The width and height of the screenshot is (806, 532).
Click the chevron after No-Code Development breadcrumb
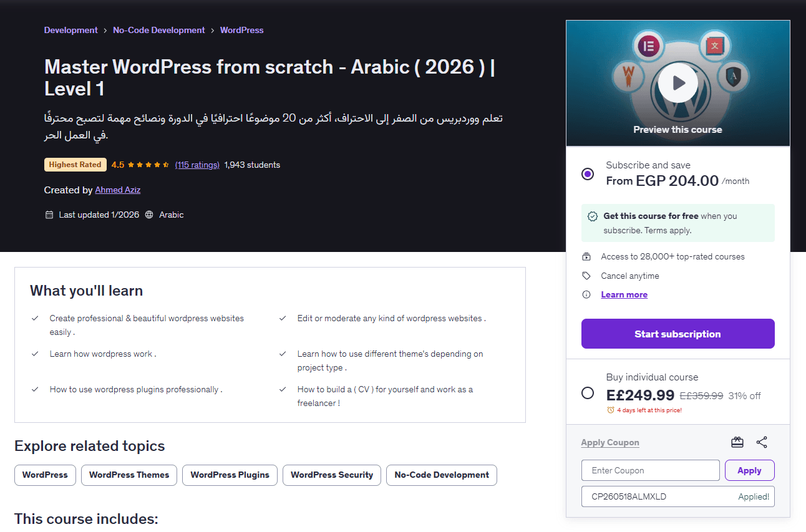pos(213,30)
